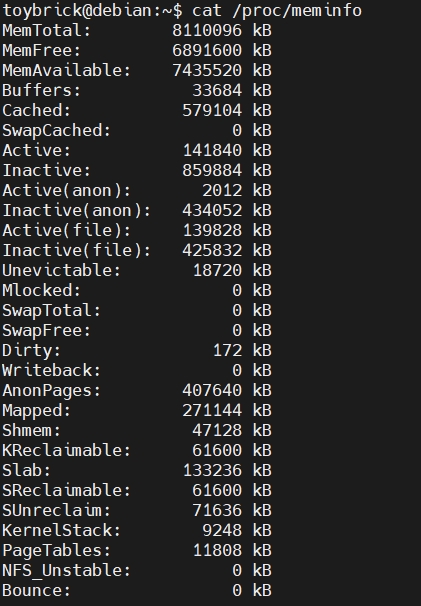The image size is (421, 606).
Task: Select the MemAvailable value 7435520
Action: pos(207,71)
